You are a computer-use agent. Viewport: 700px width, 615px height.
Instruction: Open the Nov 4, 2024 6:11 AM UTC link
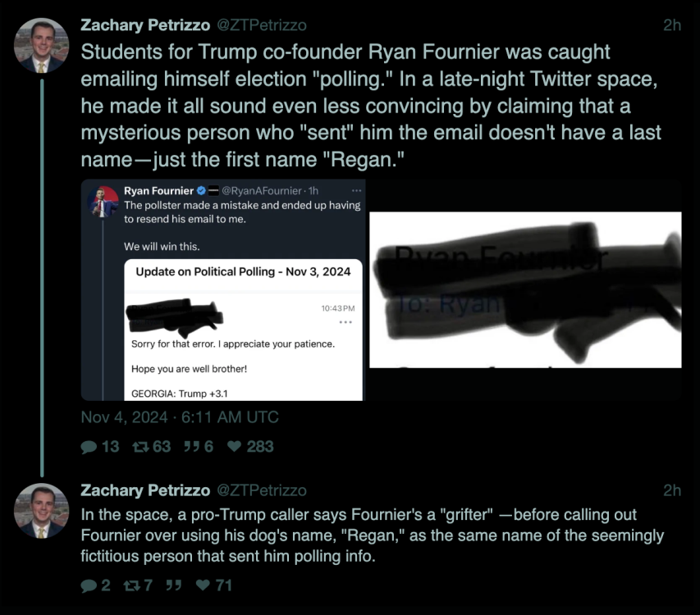click(180, 417)
